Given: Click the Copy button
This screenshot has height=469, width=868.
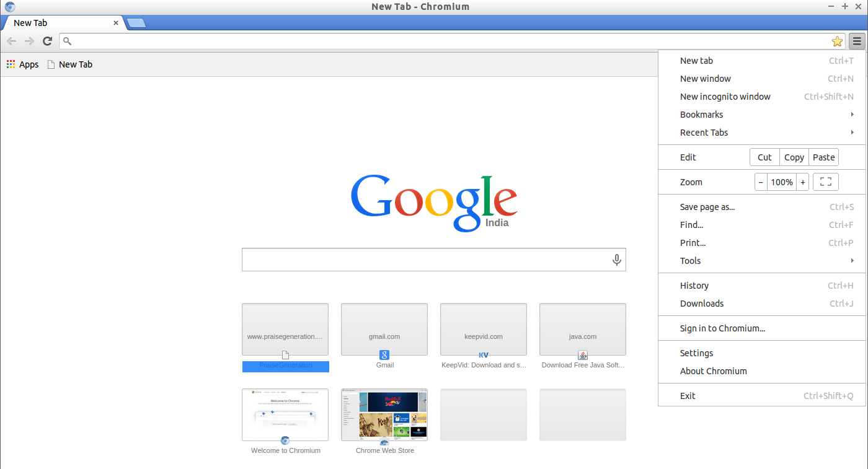Looking at the screenshot, I should click(x=794, y=157).
